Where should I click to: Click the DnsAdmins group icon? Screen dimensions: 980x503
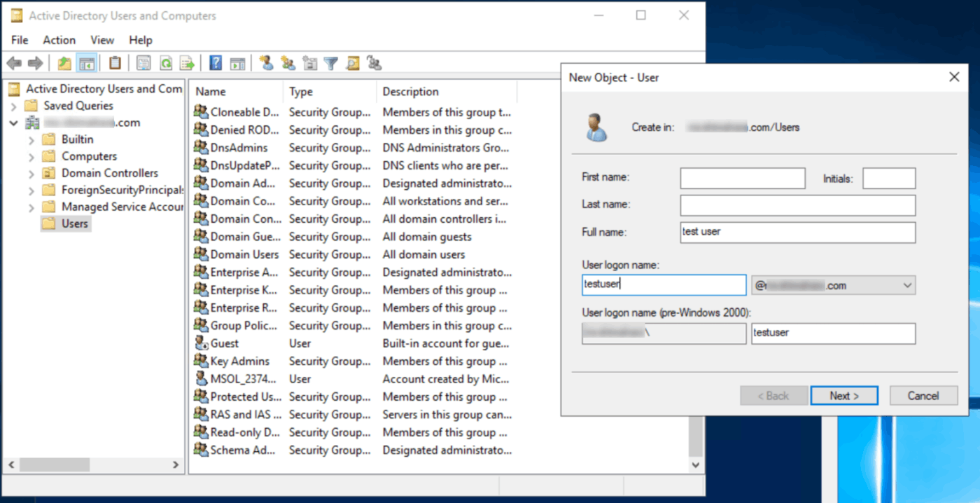pos(201,148)
